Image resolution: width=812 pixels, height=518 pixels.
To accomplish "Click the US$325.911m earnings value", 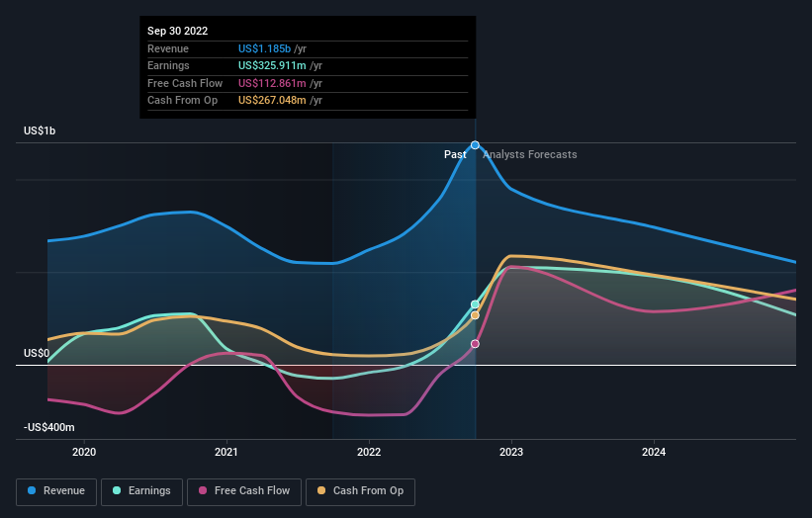I will click(x=272, y=65).
